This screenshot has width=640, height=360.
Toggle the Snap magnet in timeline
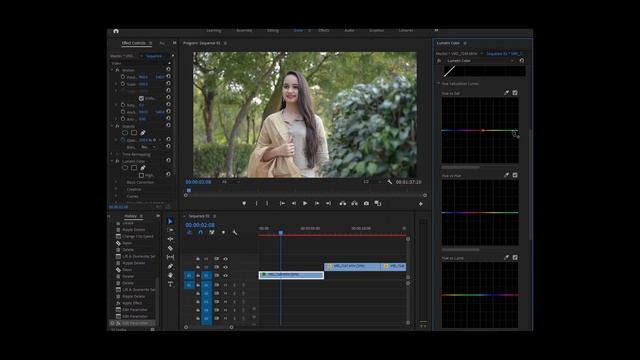[x=200, y=233]
